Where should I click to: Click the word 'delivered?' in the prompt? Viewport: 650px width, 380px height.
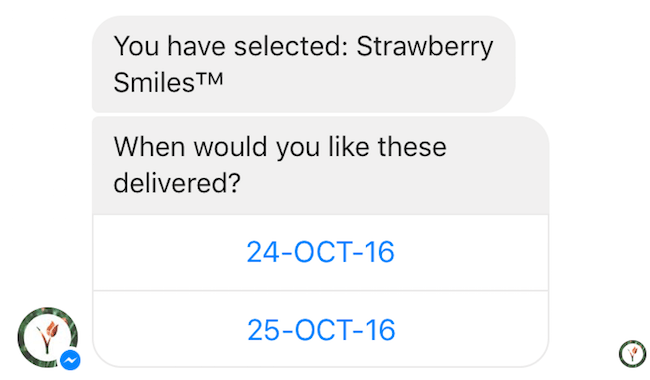(x=177, y=183)
